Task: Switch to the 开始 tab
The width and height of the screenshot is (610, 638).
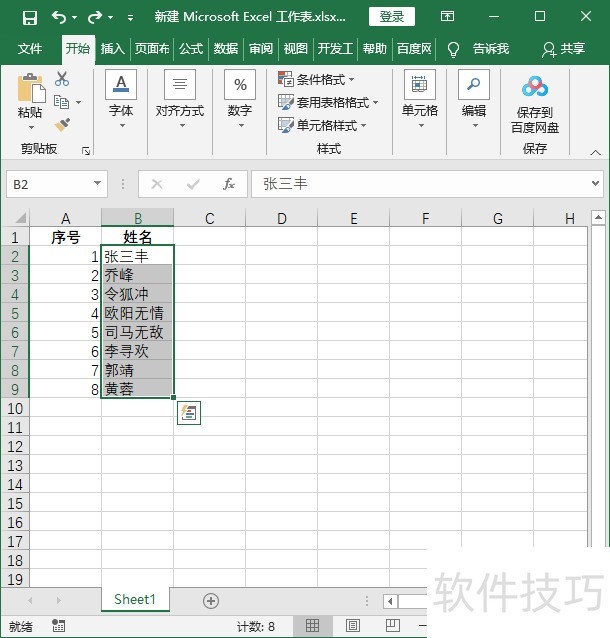Action: tap(78, 48)
